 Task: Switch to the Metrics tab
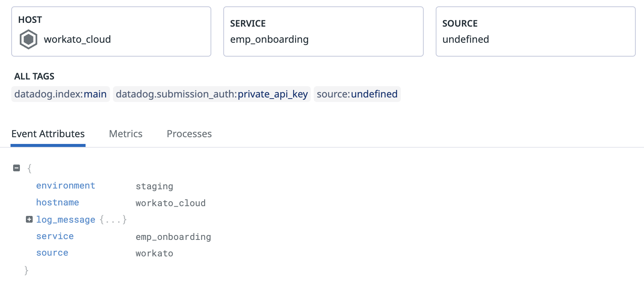(x=126, y=134)
